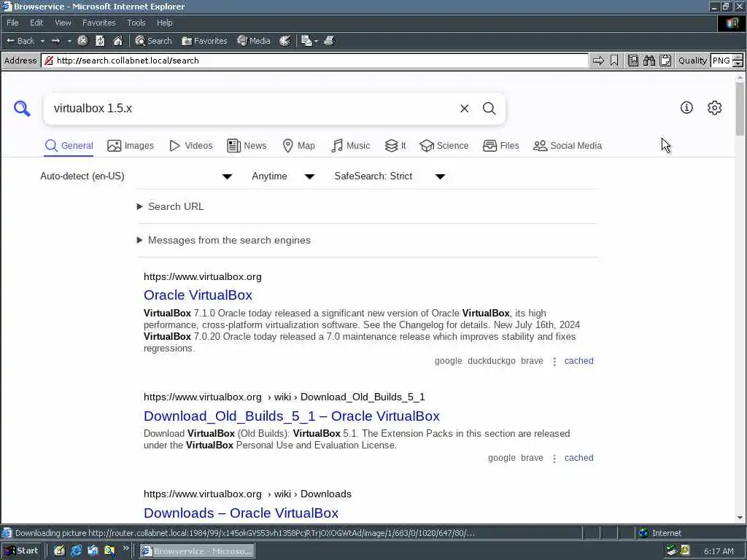Click the Browservice taskbar button
Viewport: 747px width, 560px height.
[x=197, y=551]
